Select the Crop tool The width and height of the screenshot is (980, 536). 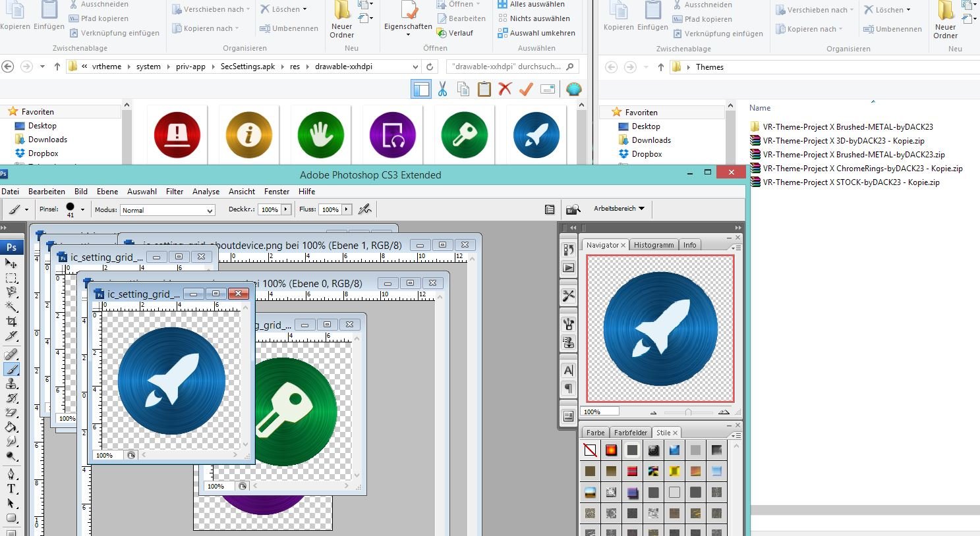click(11, 321)
